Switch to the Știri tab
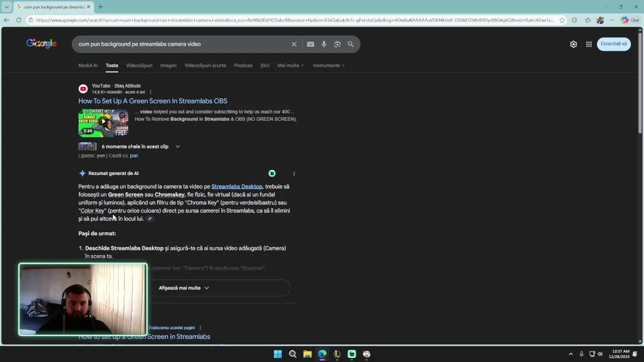This screenshot has height=362, width=644. (x=265, y=65)
